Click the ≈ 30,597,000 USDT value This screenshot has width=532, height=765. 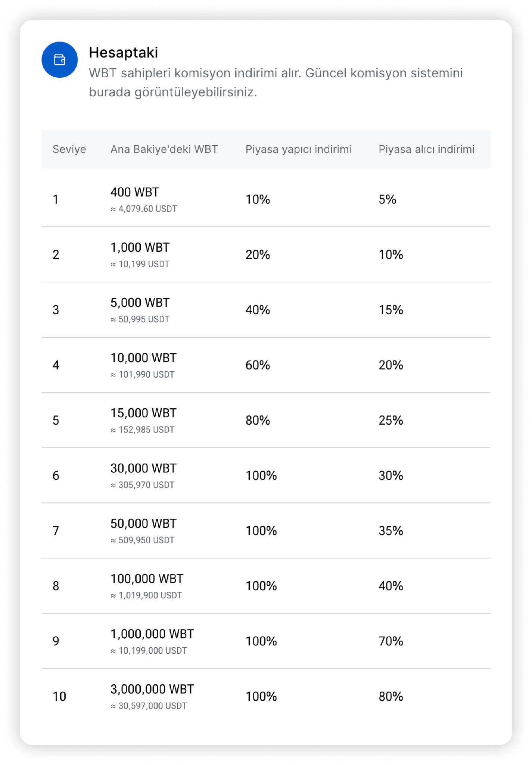click(x=149, y=706)
